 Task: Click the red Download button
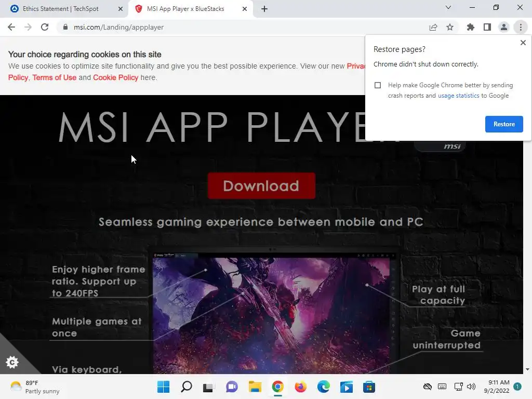click(261, 186)
